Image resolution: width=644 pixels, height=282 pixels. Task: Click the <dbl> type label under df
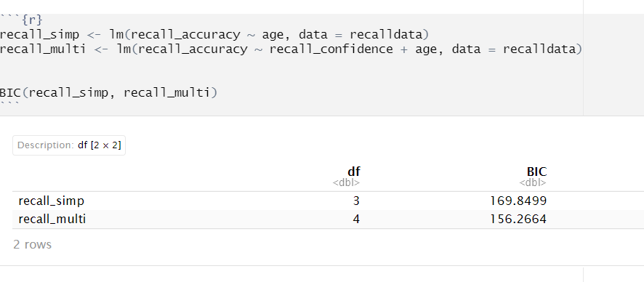346,182
